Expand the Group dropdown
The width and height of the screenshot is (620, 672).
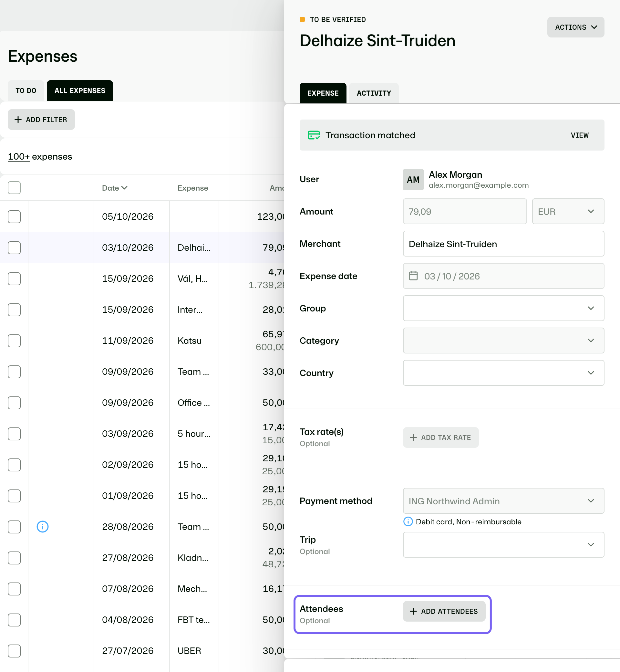[503, 308]
